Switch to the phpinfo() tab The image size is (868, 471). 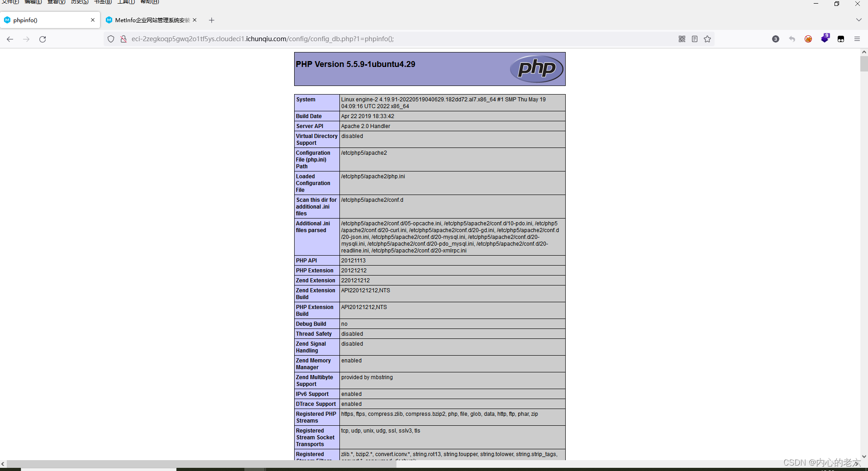coord(50,20)
